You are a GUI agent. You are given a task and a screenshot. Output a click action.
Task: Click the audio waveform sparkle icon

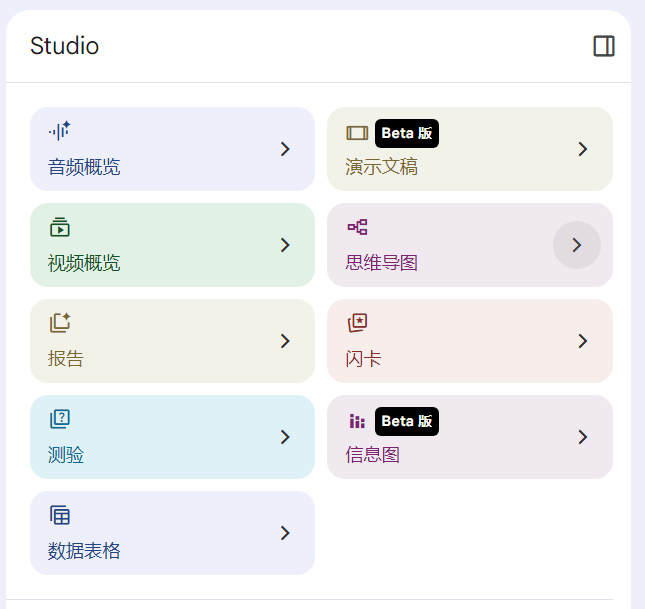click(60, 131)
